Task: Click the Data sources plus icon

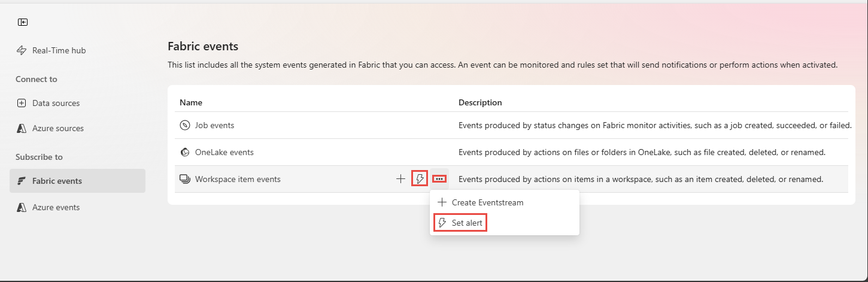Action: pos(22,103)
